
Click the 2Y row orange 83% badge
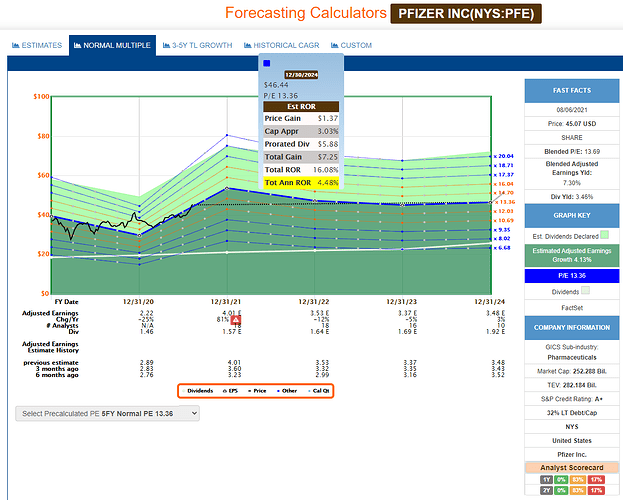click(x=578, y=490)
